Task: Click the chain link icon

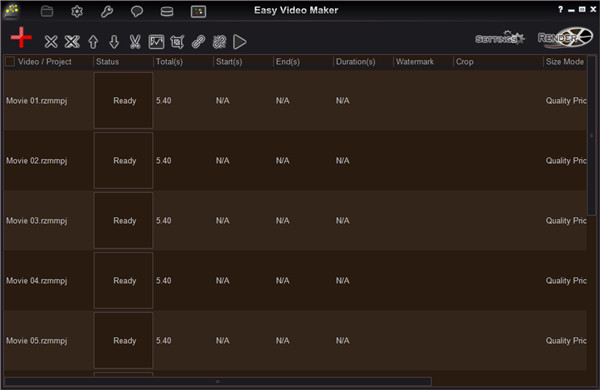Action: 198,42
